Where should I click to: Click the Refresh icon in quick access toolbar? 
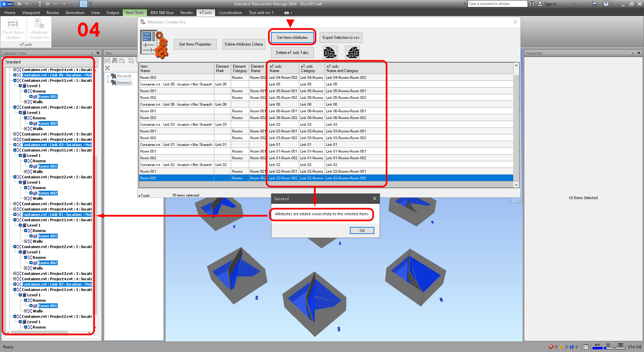coord(75,4)
